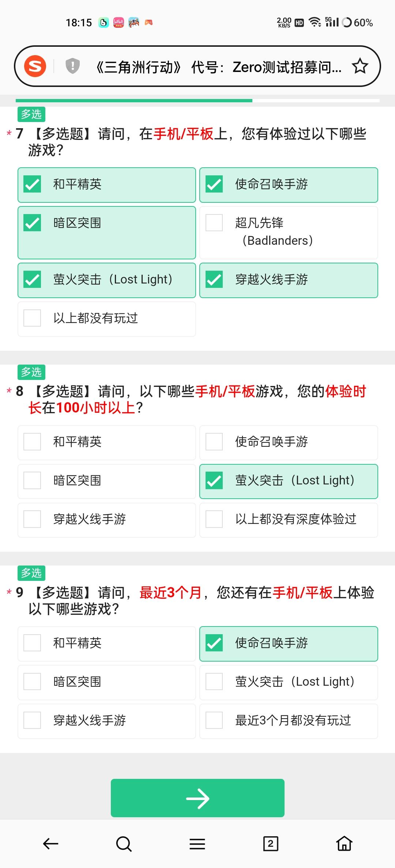Open the site security shield icon
This screenshot has width=395, height=868.
pos(72,66)
